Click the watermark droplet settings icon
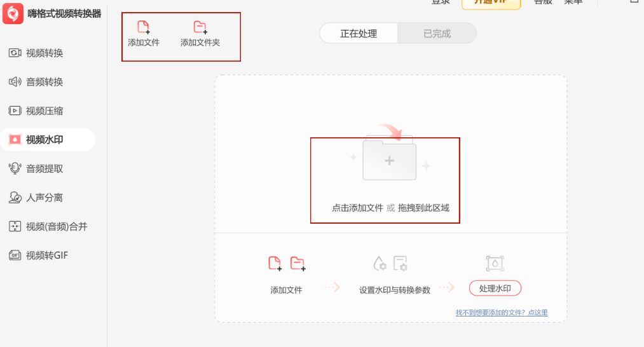Screen dimensions: 644x347 point(380,263)
